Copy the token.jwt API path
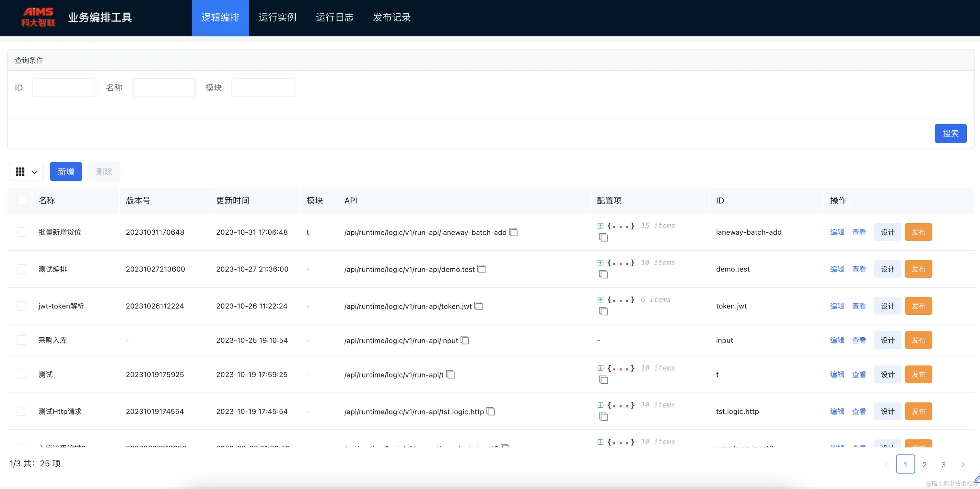The image size is (980, 489). (x=479, y=306)
